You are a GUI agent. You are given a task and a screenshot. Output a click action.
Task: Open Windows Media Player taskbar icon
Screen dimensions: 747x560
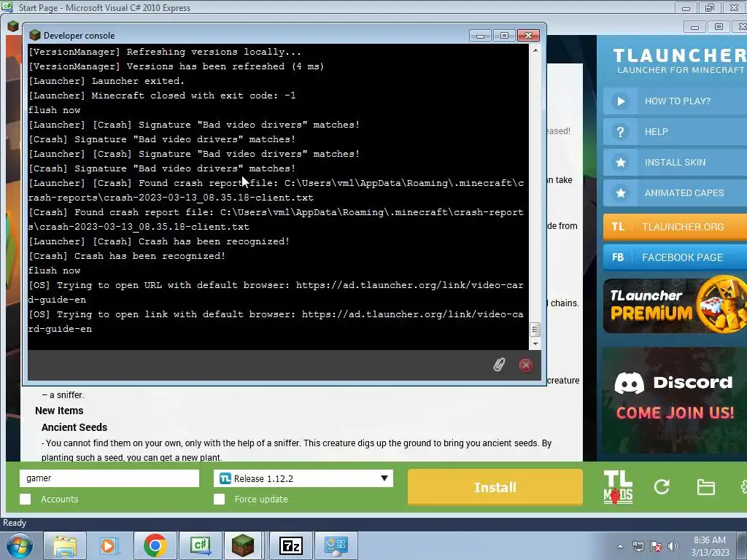coord(109,545)
